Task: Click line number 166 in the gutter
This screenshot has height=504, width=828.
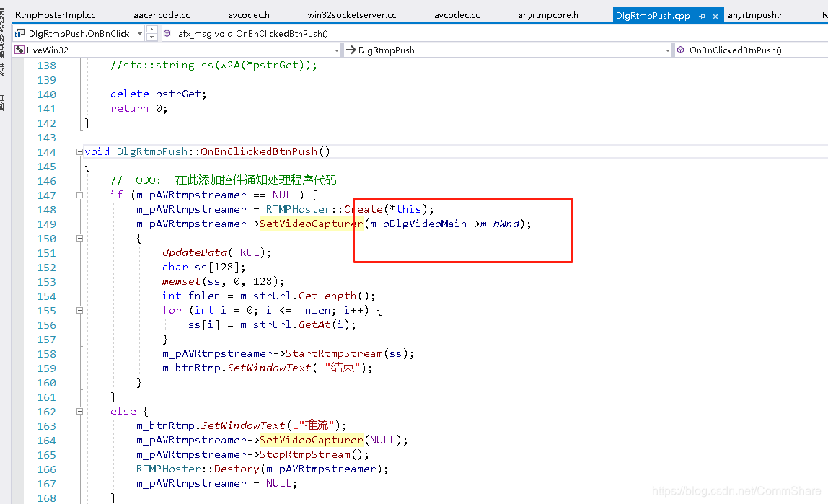Action: point(46,469)
